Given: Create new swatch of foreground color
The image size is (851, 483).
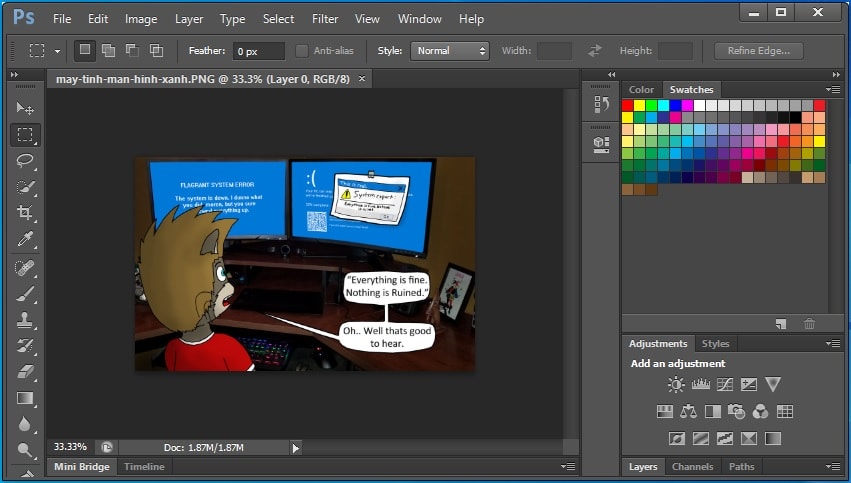Looking at the screenshot, I should pos(781,324).
